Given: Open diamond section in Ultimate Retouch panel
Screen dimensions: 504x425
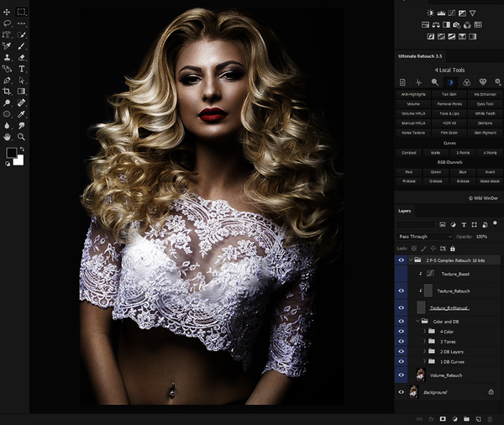Looking at the screenshot, I should [x=483, y=82].
